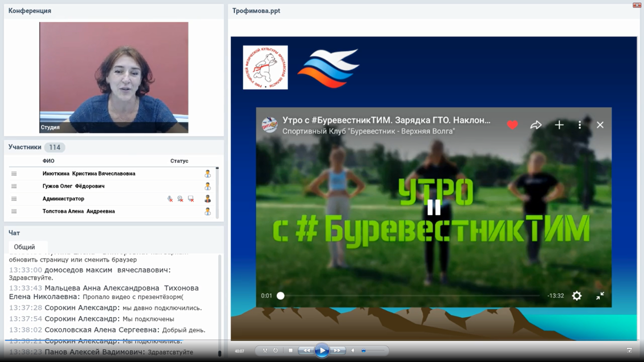Click the rewind button in player bar
Image resolution: width=644 pixels, height=362 pixels.
(306, 350)
